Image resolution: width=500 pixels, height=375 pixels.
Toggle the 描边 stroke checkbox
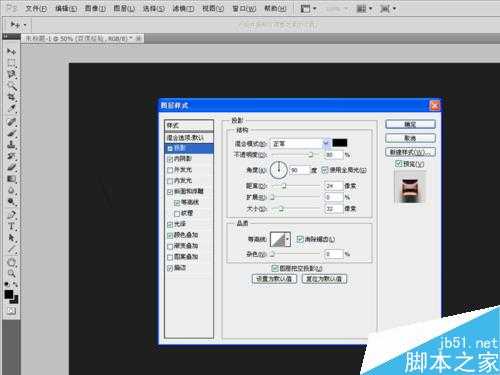coord(170,268)
